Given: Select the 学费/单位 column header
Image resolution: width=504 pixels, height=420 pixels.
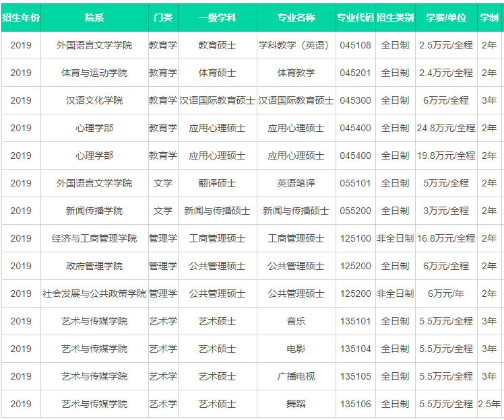Looking at the screenshot, I should (445, 17).
